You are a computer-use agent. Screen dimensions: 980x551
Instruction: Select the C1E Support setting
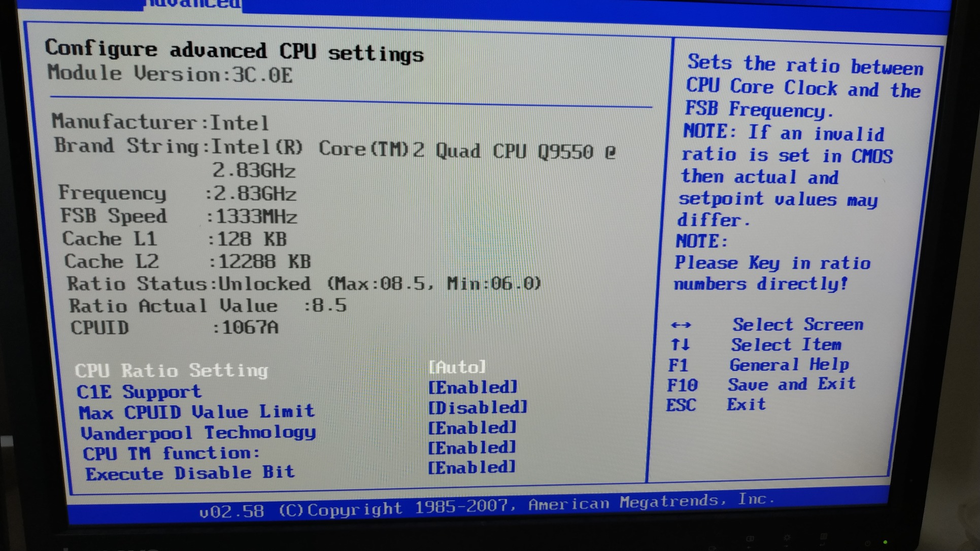click(139, 392)
